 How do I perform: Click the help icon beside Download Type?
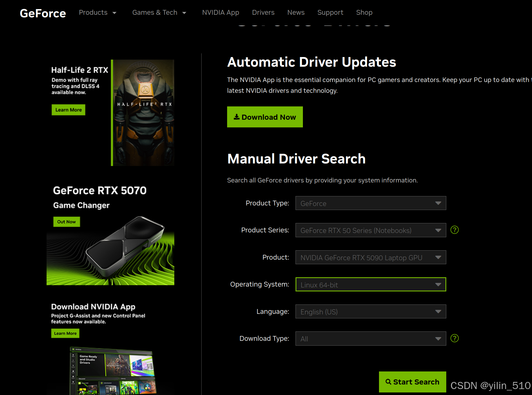(454, 338)
